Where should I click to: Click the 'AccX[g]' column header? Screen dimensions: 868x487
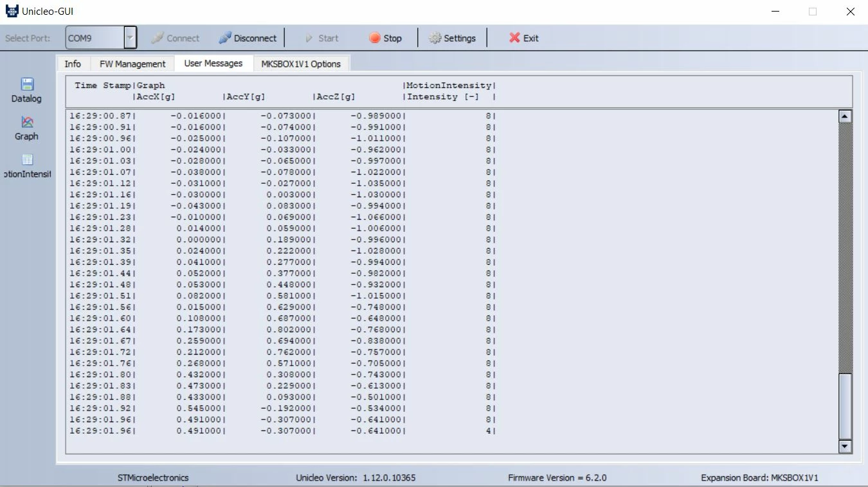tap(156, 97)
